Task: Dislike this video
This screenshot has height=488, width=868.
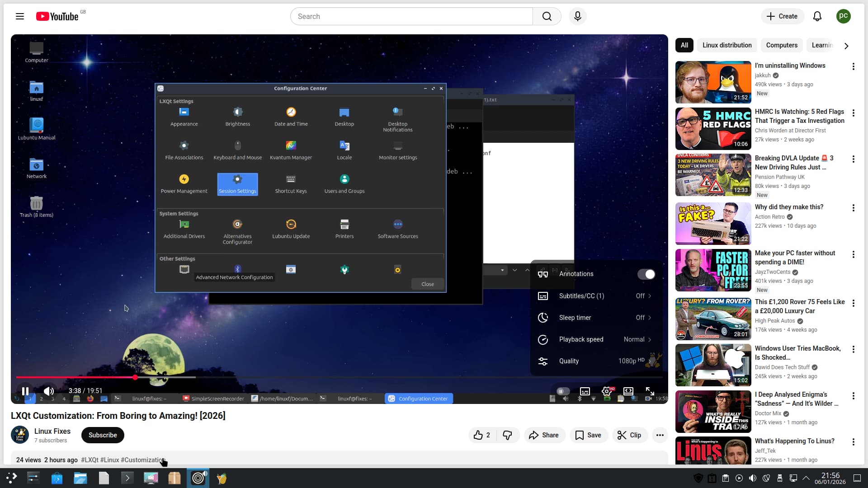Action: click(x=507, y=435)
